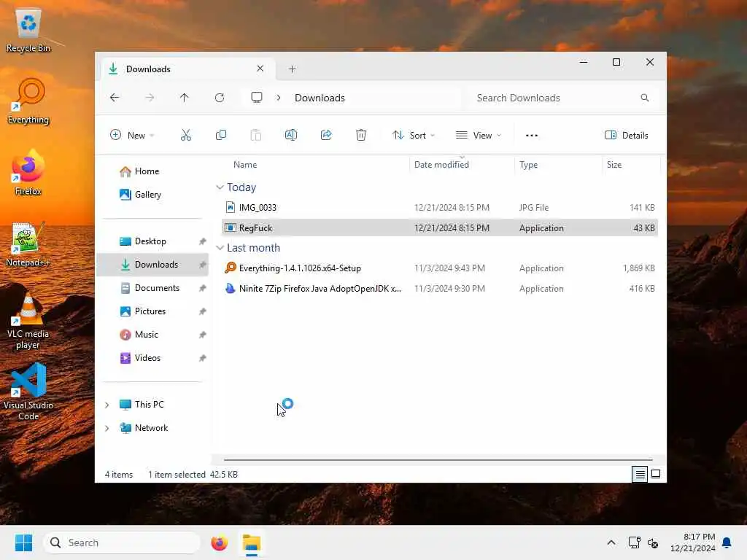This screenshot has height=560, width=747.
Task: Open Firefox from the taskbar
Action: 219,542
